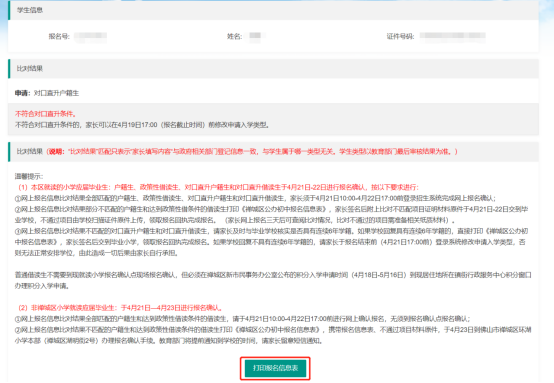Click the 报名号 label
The height and width of the screenshot is (383, 554).
[x=59, y=36]
